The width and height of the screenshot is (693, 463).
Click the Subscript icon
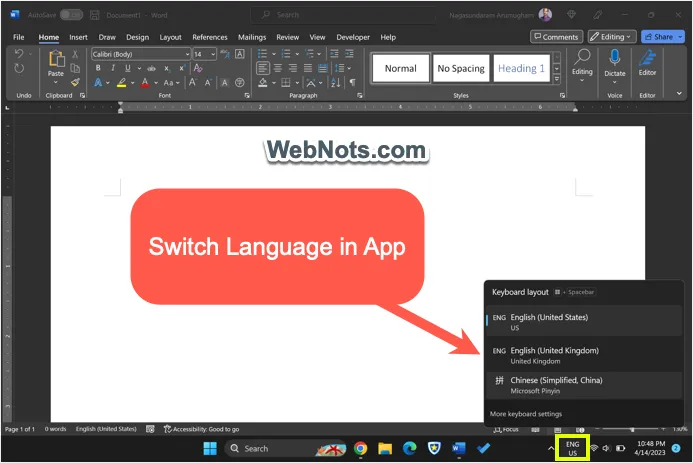pos(167,68)
